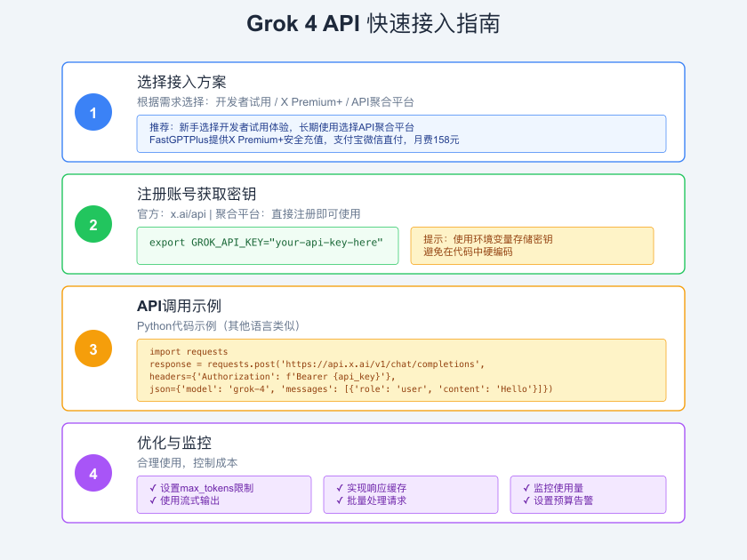The width and height of the screenshot is (747, 560).
Task: Select the heading "API调用示例"
Action: pyautogui.click(x=179, y=306)
